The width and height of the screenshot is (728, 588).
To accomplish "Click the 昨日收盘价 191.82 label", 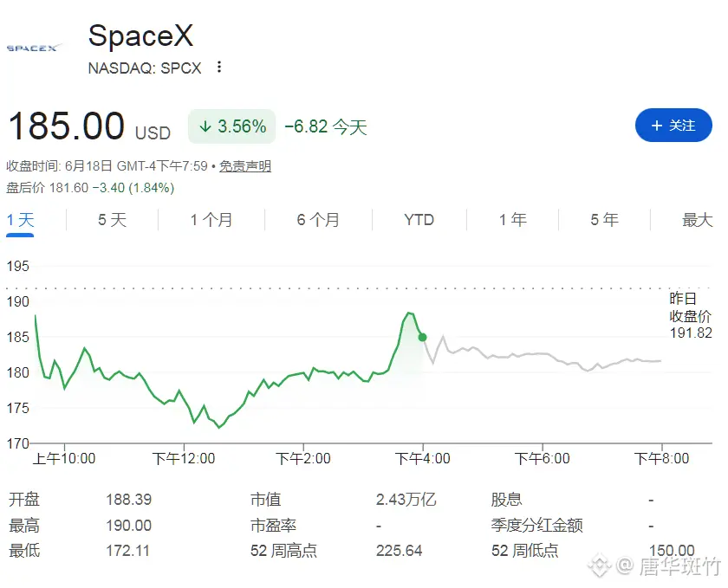I will pos(691,315).
